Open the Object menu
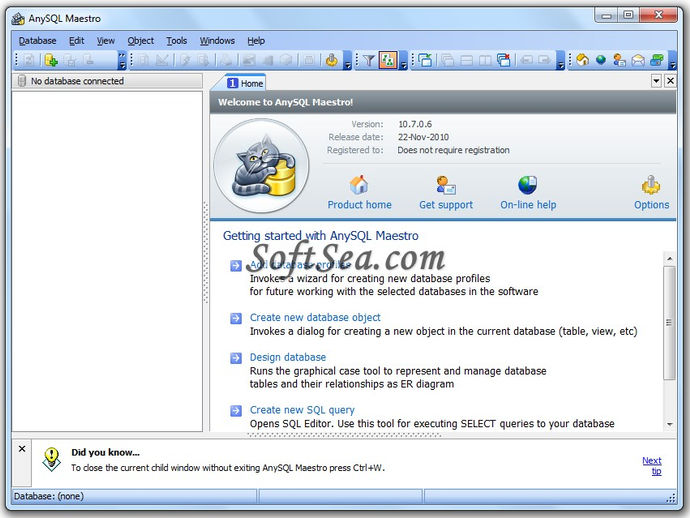Screen dimensions: 690x518 pos(141,41)
